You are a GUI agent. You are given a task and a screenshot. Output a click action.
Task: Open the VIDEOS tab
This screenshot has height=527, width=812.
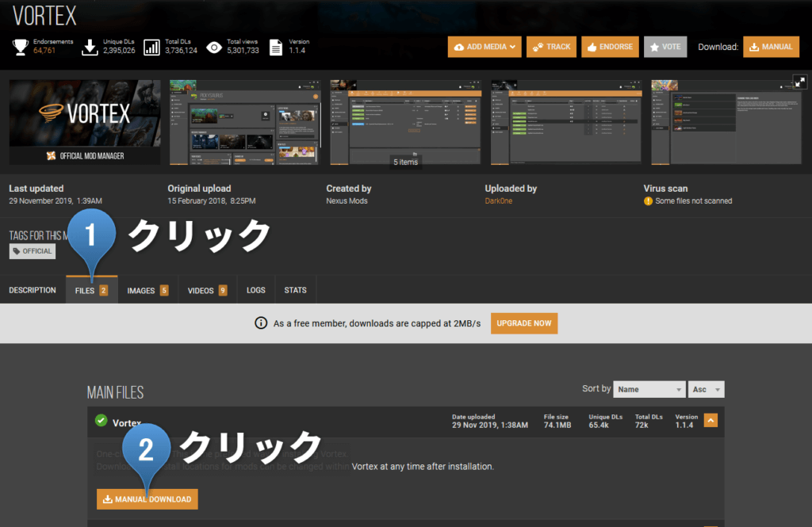tap(206, 289)
